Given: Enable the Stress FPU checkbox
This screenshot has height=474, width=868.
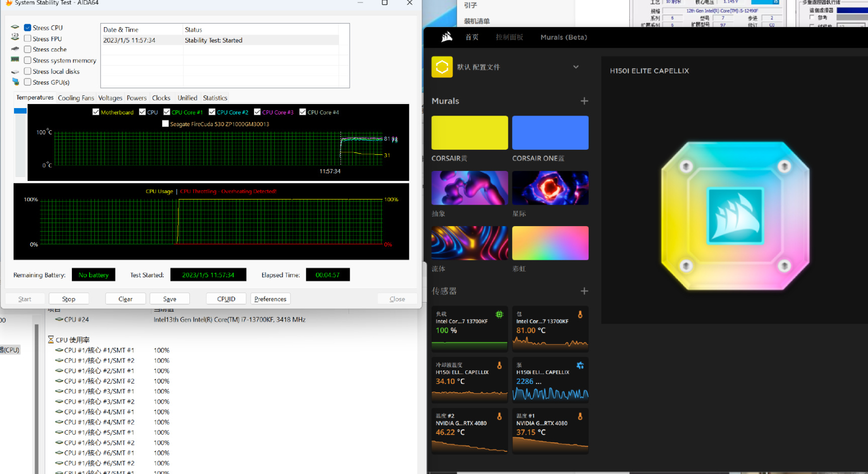Looking at the screenshot, I should pos(28,39).
